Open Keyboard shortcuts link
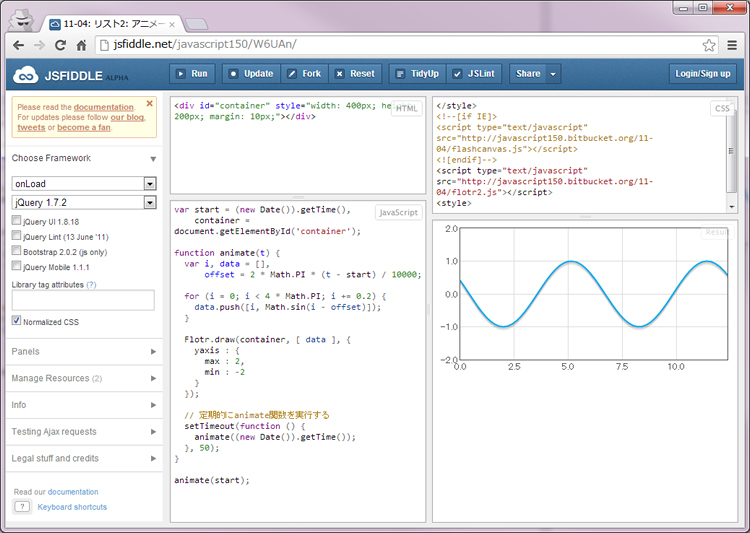The width and height of the screenshot is (750, 533). coord(72,507)
